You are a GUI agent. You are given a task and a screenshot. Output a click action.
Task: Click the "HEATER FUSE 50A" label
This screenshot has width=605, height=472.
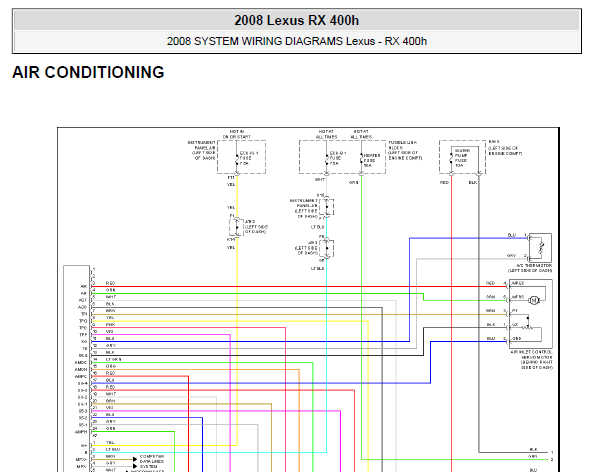tap(371, 160)
